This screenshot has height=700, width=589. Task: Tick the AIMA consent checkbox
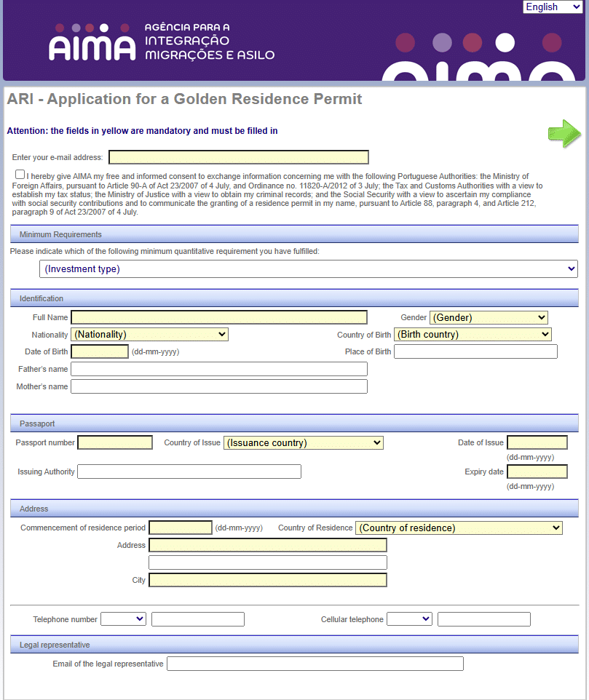(20, 175)
